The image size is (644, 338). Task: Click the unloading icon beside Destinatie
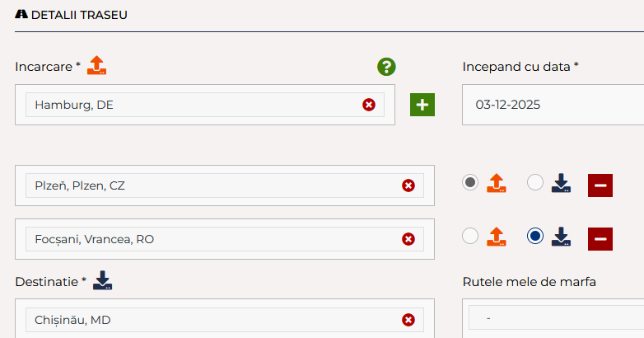click(102, 281)
